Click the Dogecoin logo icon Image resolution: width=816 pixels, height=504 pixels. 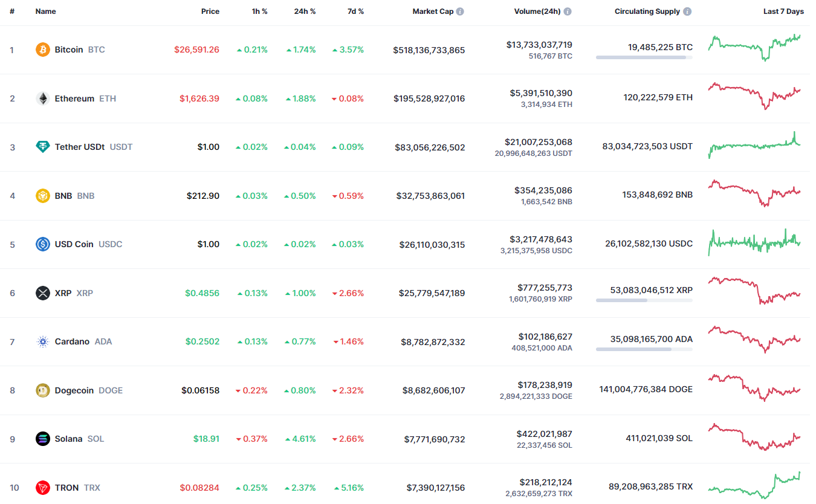(x=43, y=390)
